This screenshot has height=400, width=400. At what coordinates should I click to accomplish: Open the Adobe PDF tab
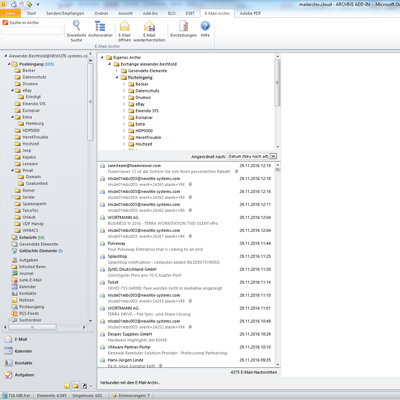[x=250, y=13]
